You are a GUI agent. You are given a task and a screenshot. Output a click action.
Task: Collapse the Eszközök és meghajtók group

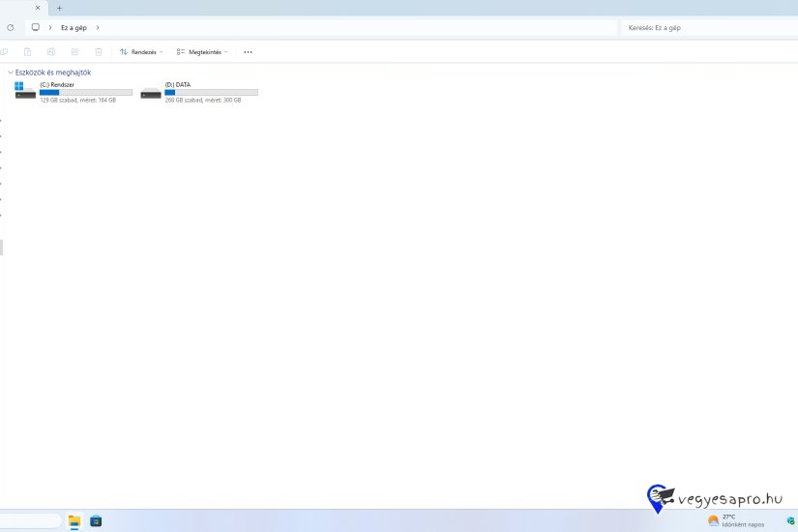(10, 73)
